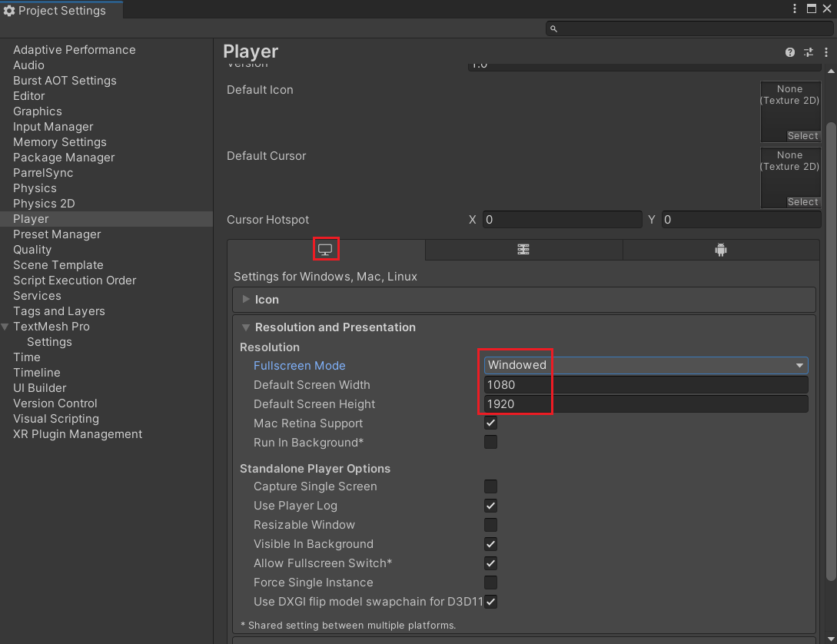Click Select button for Default Icon

[x=802, y=135]
